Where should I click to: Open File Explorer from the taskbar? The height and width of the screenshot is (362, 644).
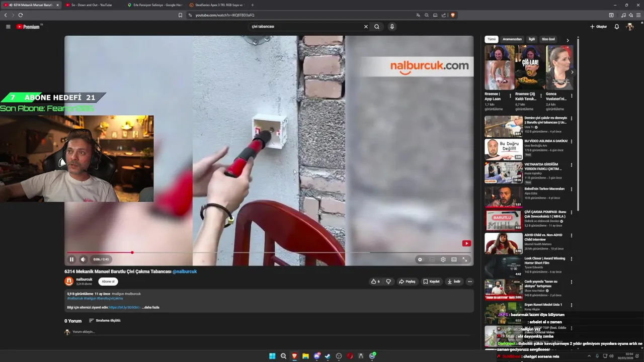(305, 356)
